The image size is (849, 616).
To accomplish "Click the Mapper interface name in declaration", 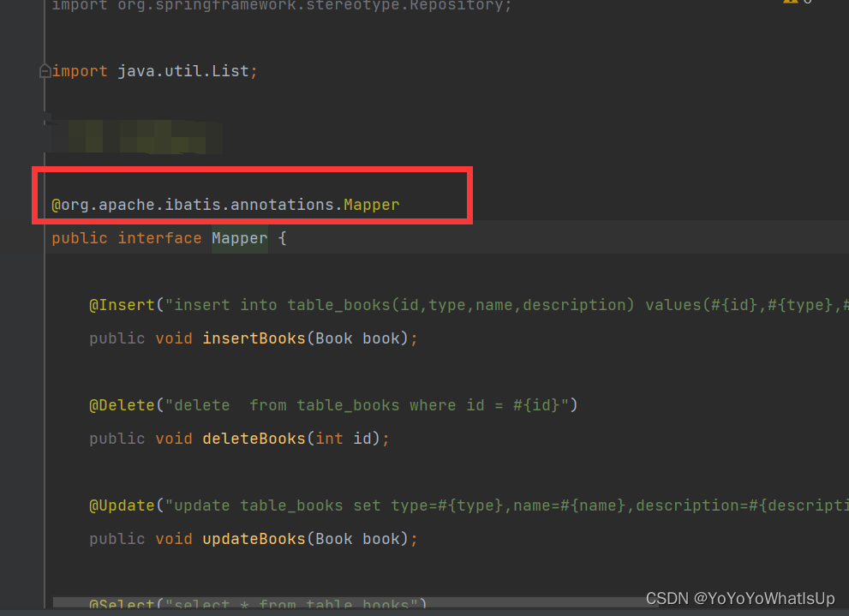I will tap(239, 238).
